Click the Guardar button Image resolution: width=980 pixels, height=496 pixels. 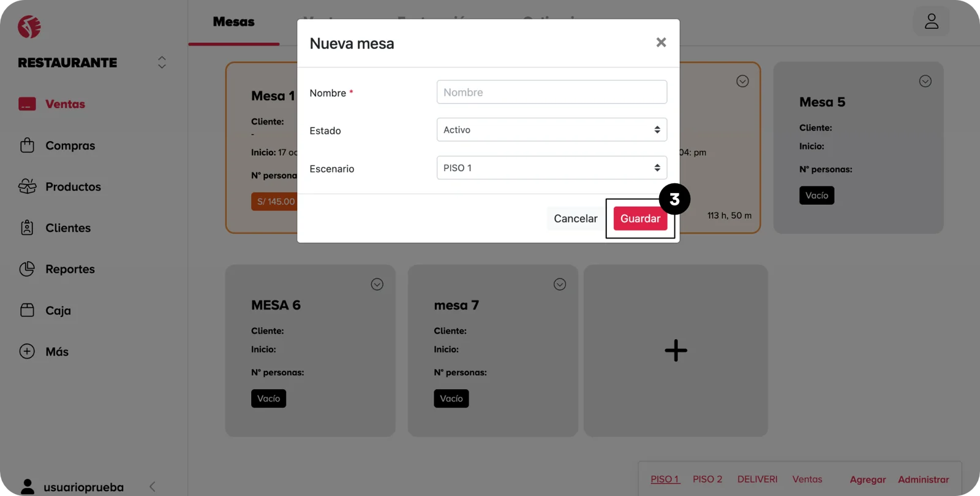[x=640, y=219]
